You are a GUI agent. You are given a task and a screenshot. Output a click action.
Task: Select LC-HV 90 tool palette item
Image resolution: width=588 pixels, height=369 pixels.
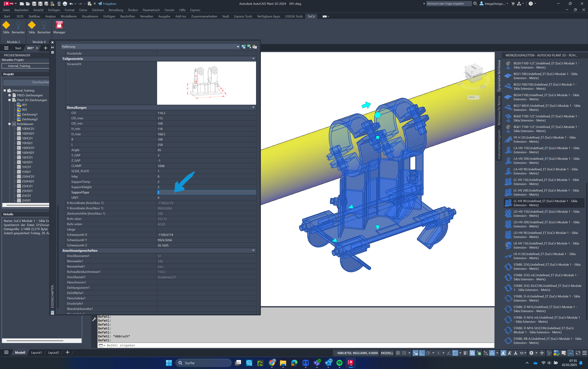[x=544, y=203]
